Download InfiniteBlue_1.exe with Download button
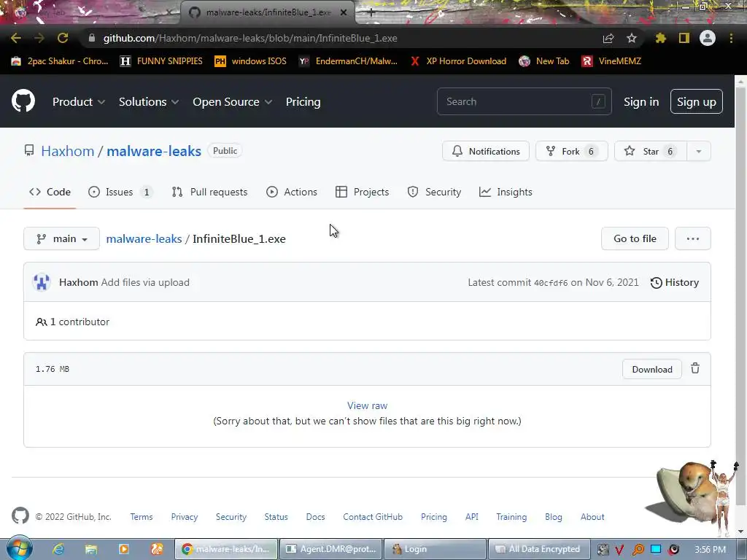This screenshot has height=560, width=747. 651,369
